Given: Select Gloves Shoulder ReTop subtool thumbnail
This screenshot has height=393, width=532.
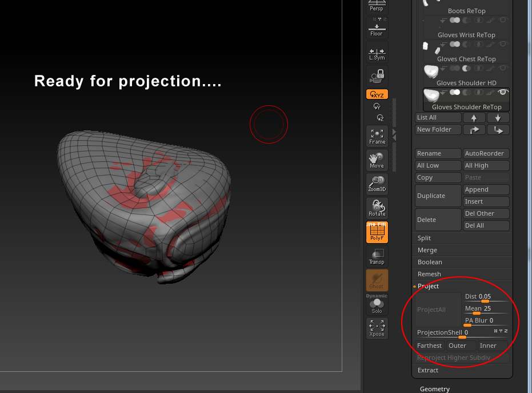Looking at the screenshot, I should (431, 96).
